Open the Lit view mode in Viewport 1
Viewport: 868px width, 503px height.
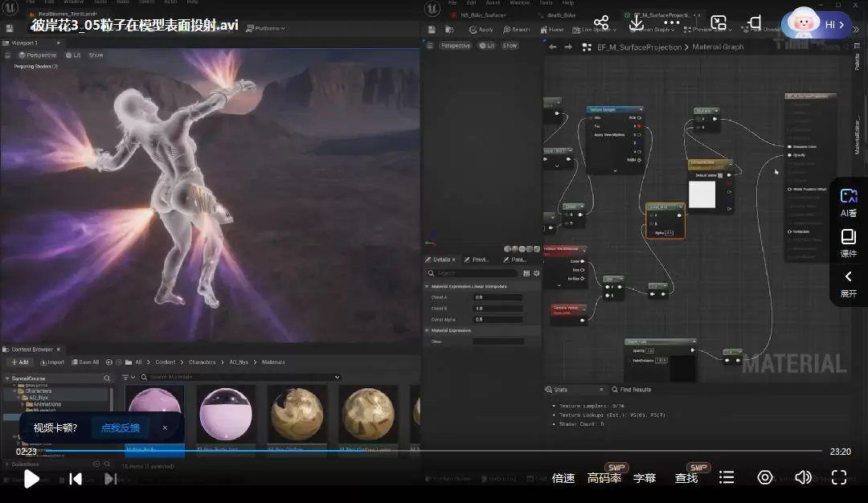(73, 55)
